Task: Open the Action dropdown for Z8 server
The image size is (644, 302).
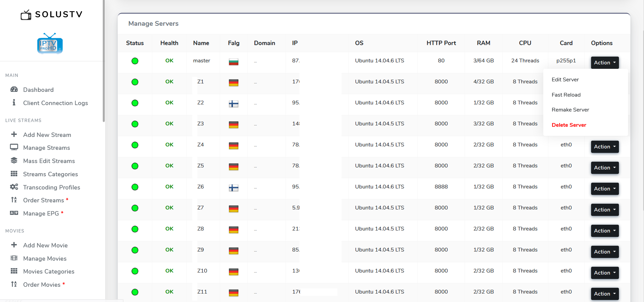Action: pos(605,231)
